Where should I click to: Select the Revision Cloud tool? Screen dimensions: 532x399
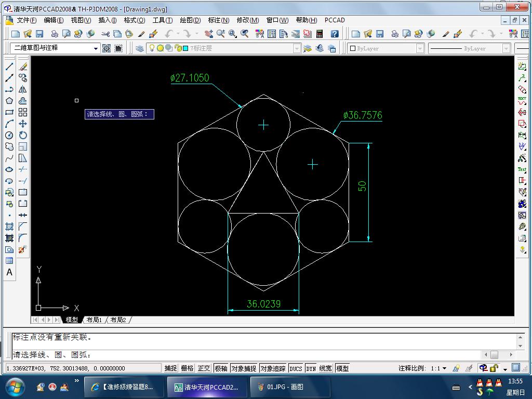coord(9,147)
